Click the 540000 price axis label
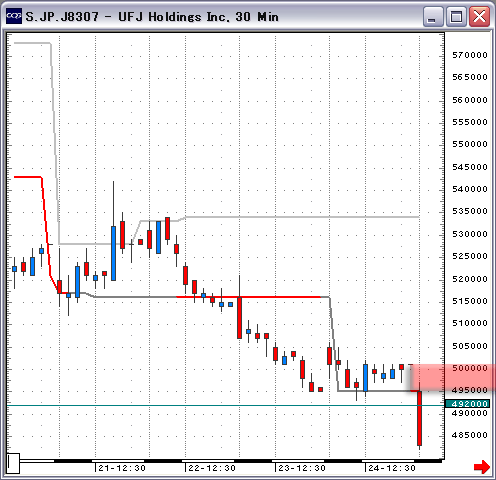Image resolution: width=496 pixels, height=480 pixels. [470, 189]
